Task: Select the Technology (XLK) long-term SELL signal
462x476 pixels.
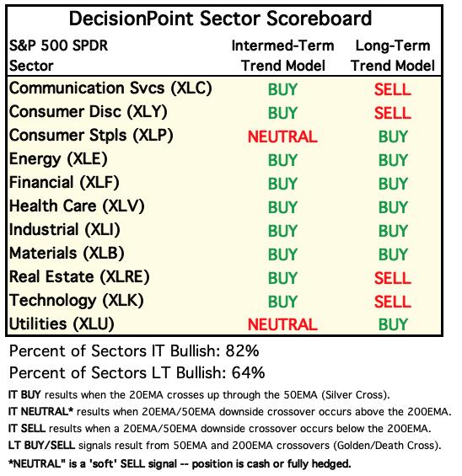Action: pos(393,302)
